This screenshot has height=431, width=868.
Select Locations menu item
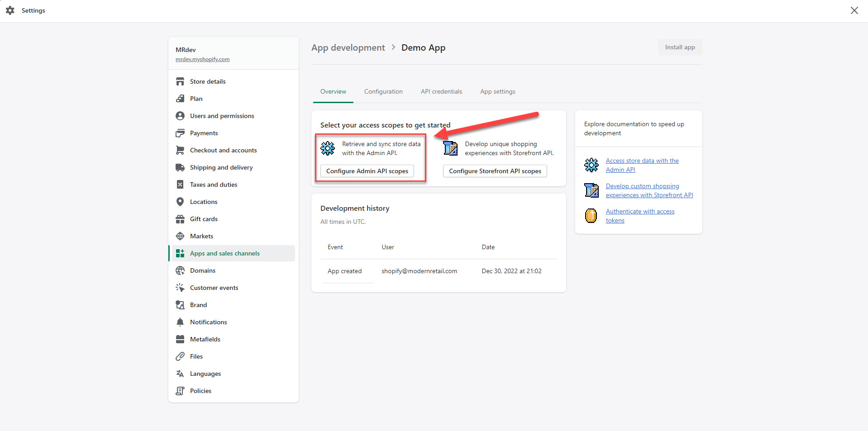(234, 202)
